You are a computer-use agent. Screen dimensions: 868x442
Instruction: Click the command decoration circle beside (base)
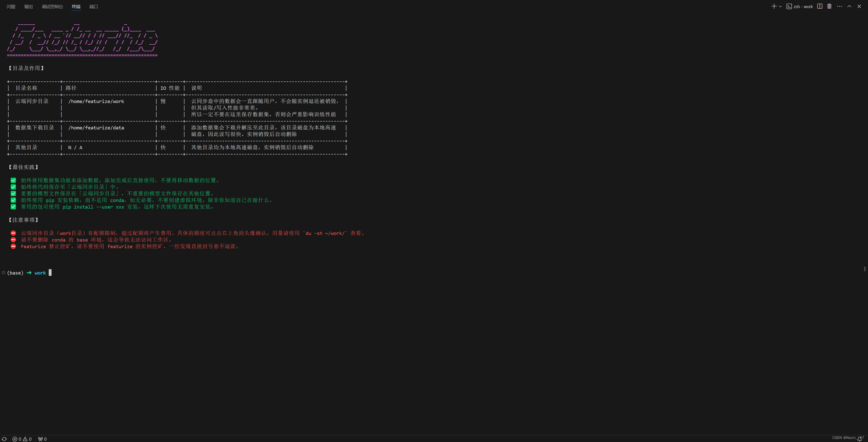point(3,273)
